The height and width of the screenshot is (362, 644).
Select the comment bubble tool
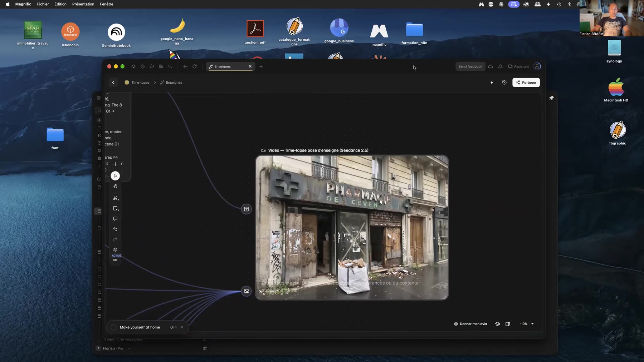[115, 219]
